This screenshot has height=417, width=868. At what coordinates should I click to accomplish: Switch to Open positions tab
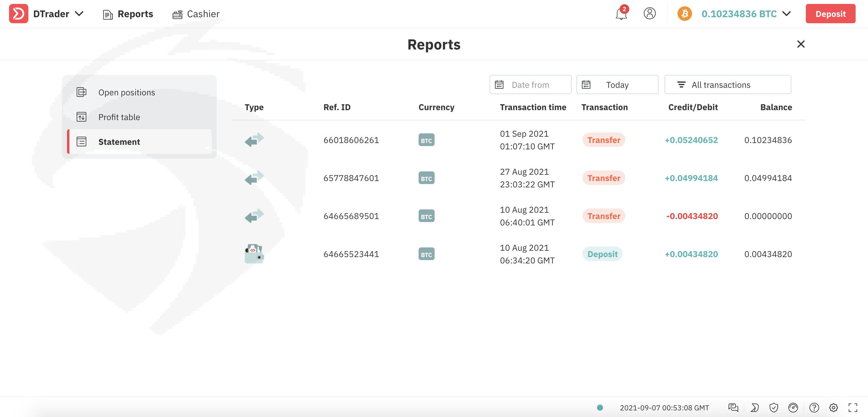point(126,92)
